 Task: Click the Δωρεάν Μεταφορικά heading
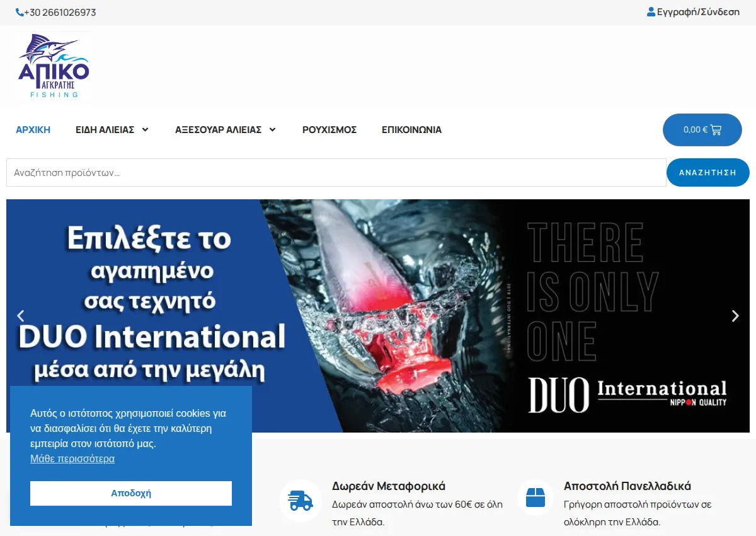pos(389,486)
